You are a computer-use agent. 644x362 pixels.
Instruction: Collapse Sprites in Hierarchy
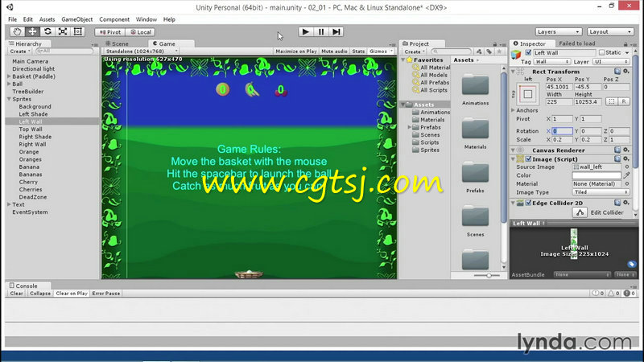coord(9,99)
